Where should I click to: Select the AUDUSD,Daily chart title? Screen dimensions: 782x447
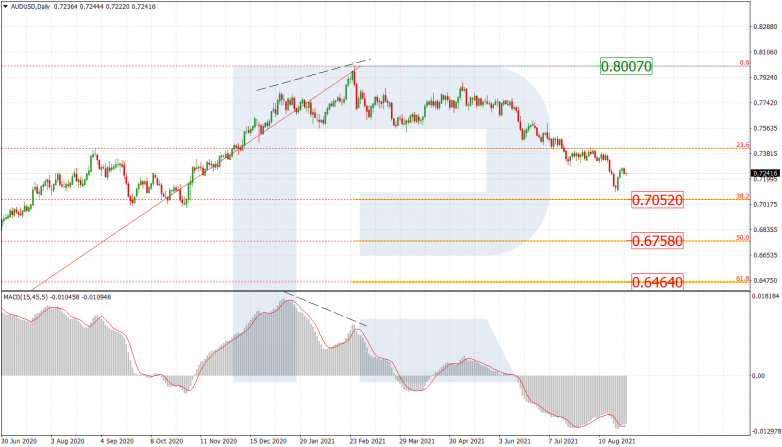tap(30, 7)
